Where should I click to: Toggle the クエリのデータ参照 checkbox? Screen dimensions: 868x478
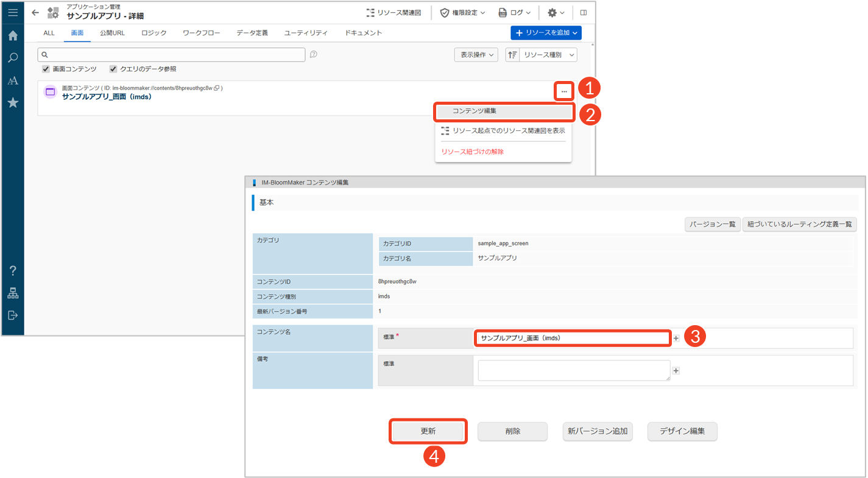[x=113, y=69]
